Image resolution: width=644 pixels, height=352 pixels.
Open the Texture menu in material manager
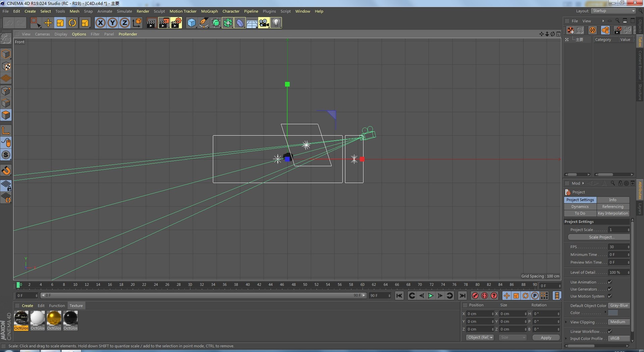tap(76, 306)
